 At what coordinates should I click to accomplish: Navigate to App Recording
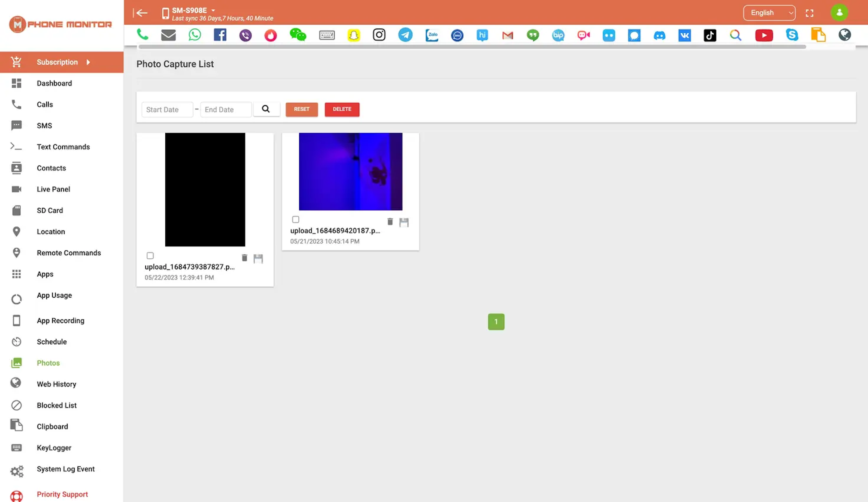60,321
